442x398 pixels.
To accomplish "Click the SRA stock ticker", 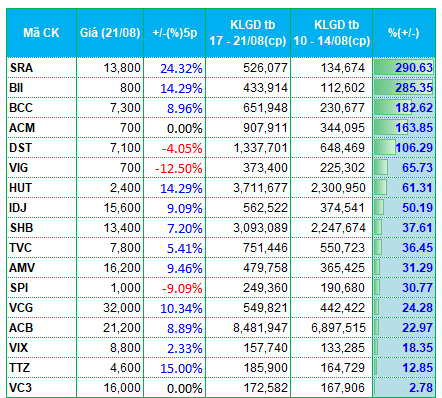I will (x=21, y=68).
